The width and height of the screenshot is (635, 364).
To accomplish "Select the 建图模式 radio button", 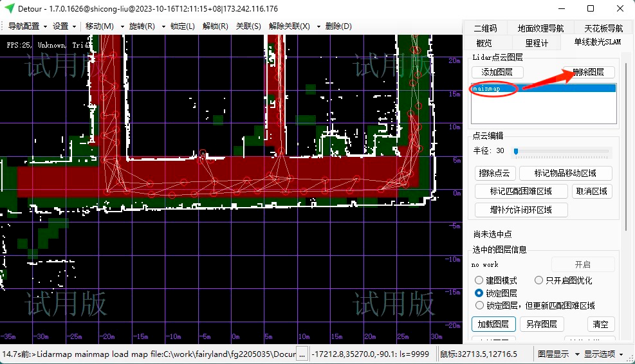I will 479,280.
